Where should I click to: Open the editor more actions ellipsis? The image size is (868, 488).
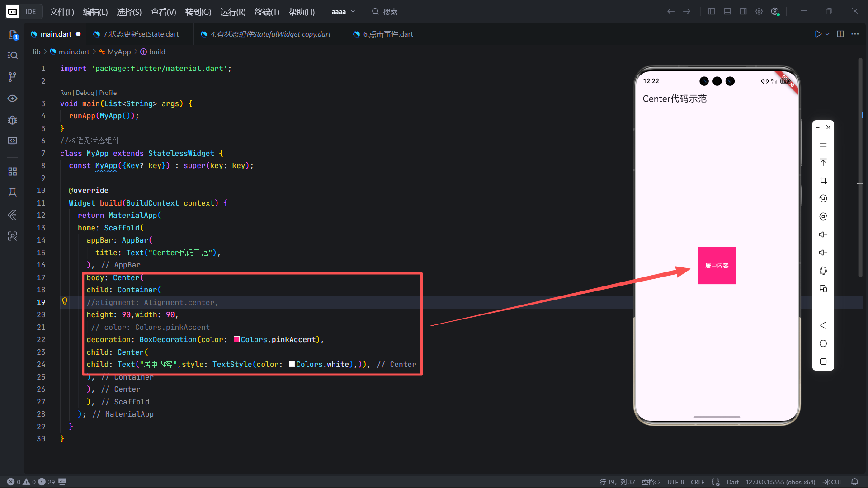(855, 34)
